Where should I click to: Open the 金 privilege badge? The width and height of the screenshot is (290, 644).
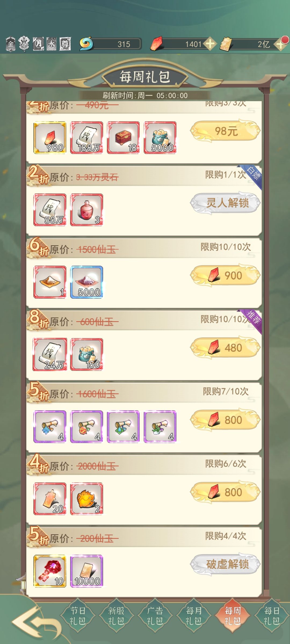click(10, 44)
